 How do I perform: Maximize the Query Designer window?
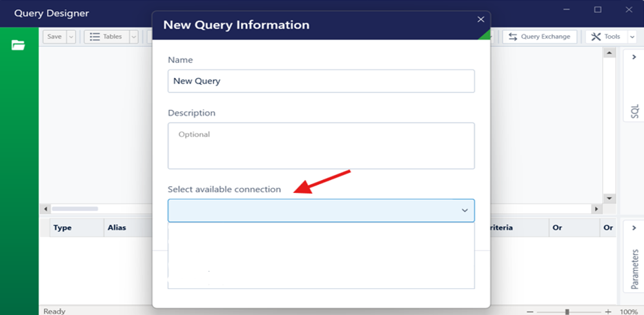click(x=598, y=10)
